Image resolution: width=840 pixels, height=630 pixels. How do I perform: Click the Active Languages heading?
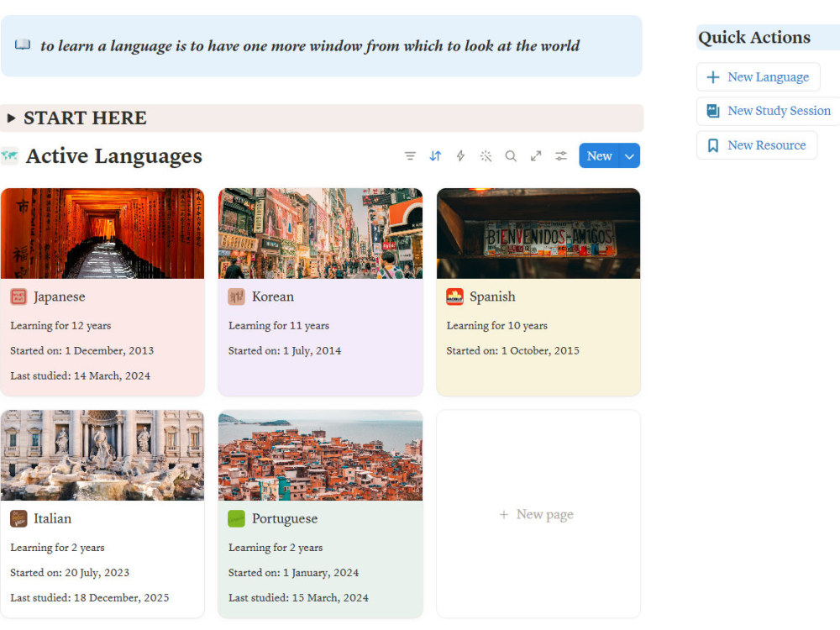pos(114,156)
